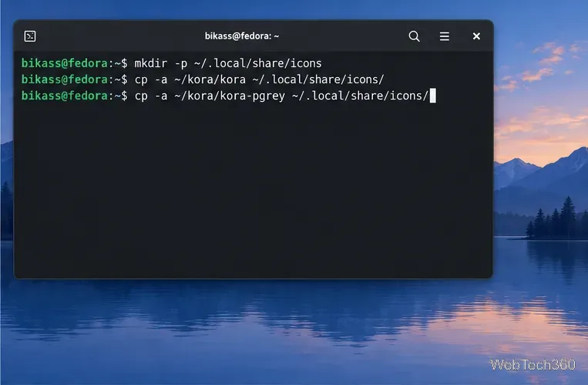Close the terminal window
The image size is (588, 385).
(476, 36)
